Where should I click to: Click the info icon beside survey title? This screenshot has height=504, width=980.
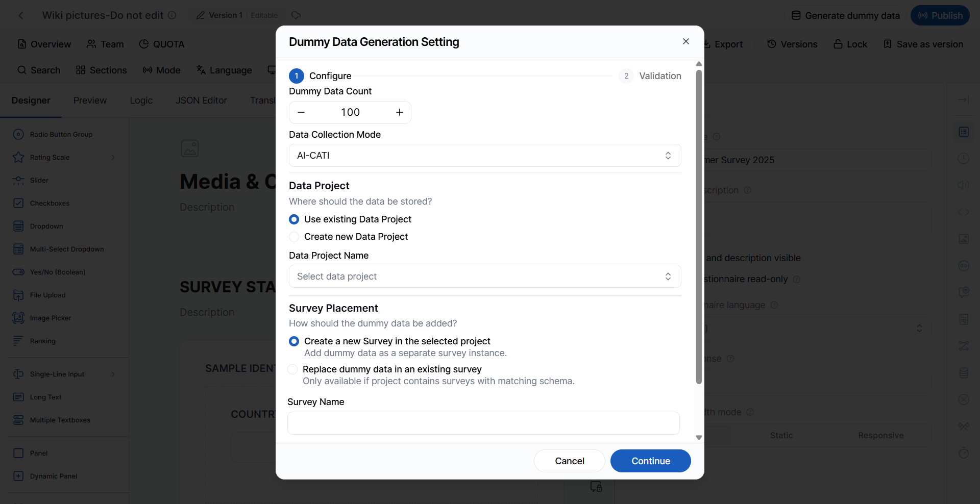pyautogui.click(x=172, y=15)
